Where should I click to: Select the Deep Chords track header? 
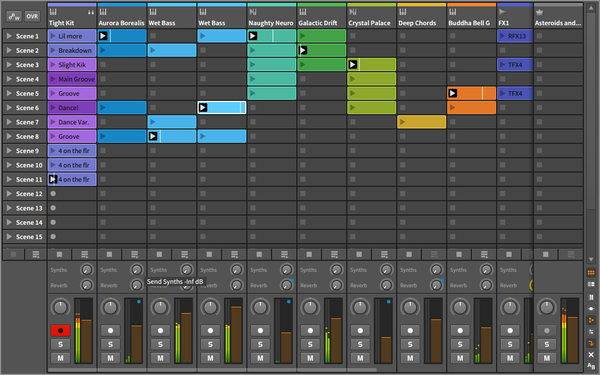(421, 16)
